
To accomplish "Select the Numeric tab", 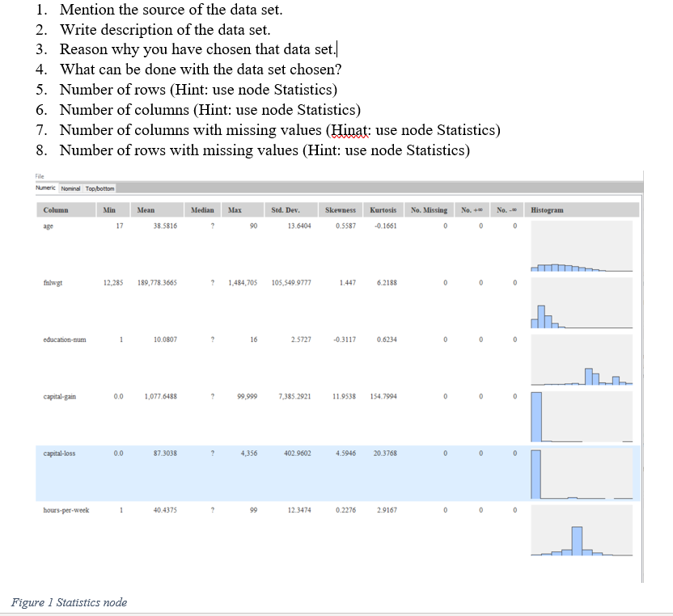I will (44, 188).
